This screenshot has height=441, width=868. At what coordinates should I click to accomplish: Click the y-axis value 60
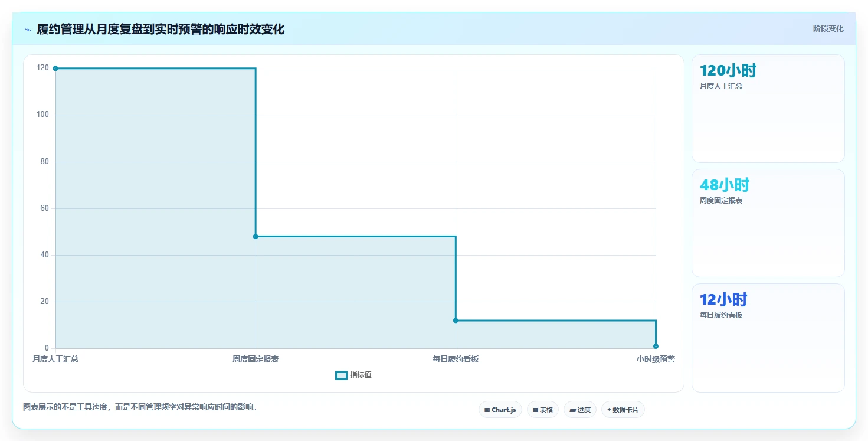[x=45, y=208]
